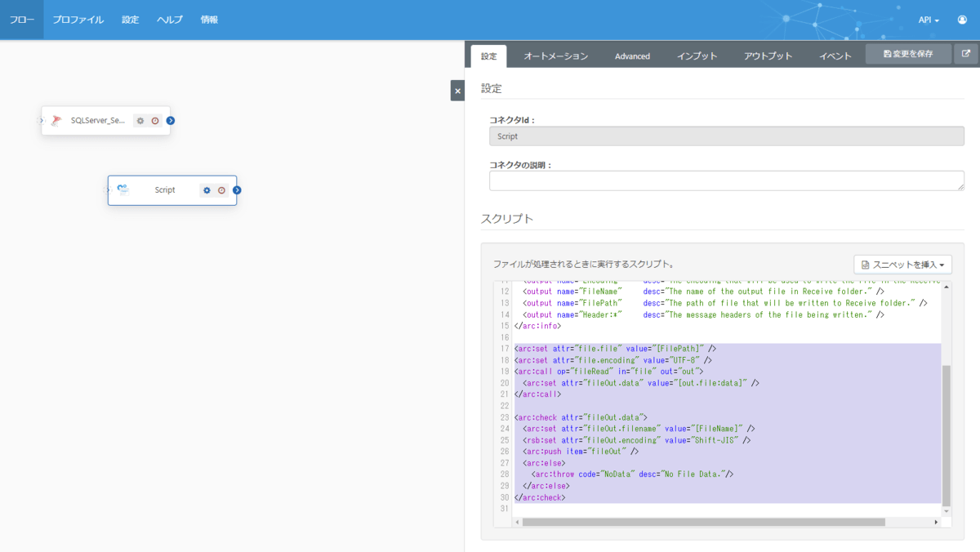This screenshot has width=980, height=552.
Task: Open the gear icon on Script connector
Action: click(x=207, y=190)
